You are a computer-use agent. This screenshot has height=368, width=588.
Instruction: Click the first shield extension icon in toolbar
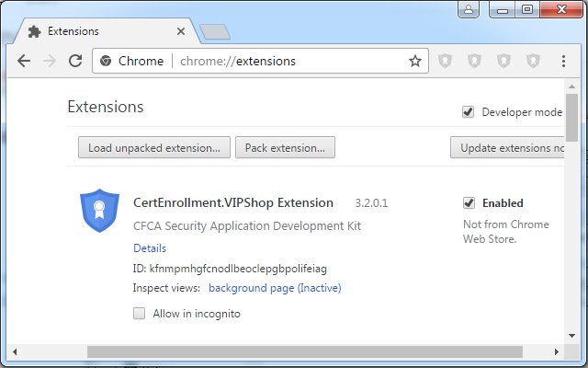[x=445, y=61]
